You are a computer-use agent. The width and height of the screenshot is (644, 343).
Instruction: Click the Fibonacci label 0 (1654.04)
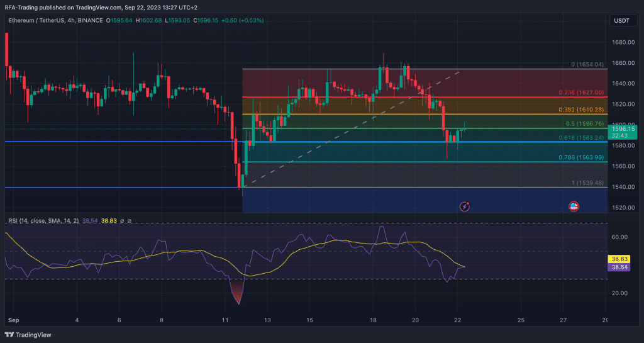point(587,64)
